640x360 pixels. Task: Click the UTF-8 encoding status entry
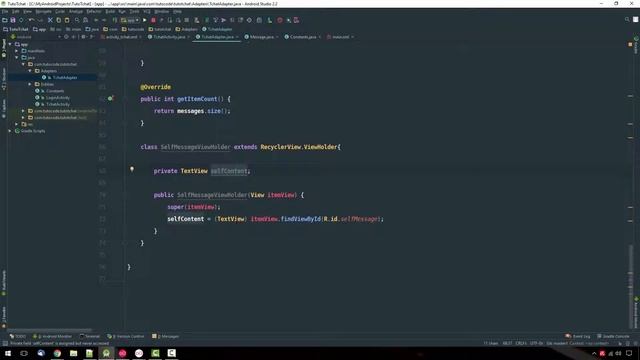(x=536, y=343)
